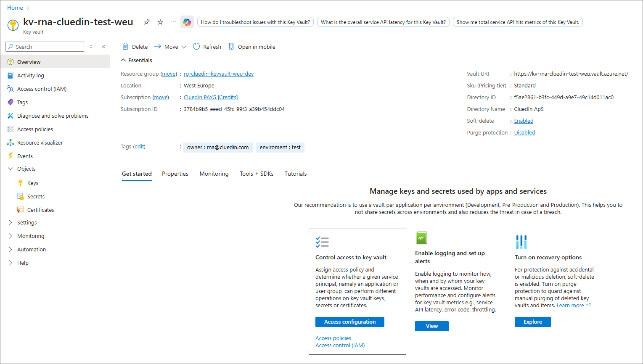Open the Copilot icon next to title
This screenshot has height=364, width=643.
pos(187,22)
